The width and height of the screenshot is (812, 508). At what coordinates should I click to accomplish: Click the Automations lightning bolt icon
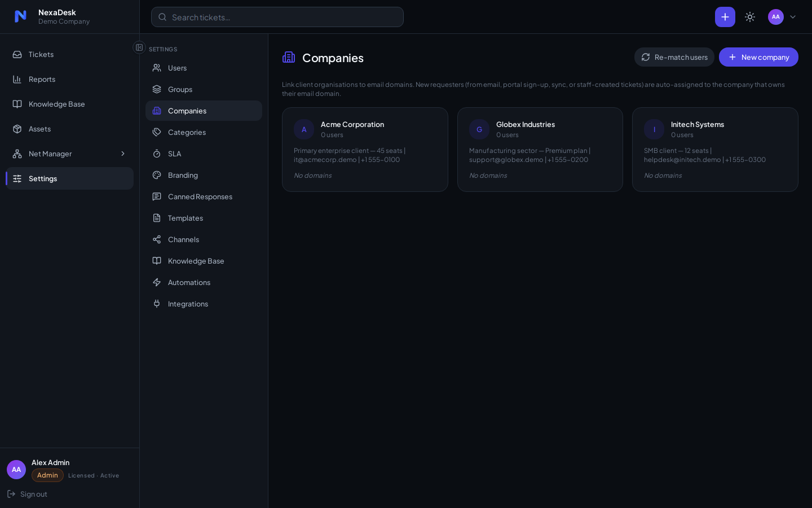(157, 282)
